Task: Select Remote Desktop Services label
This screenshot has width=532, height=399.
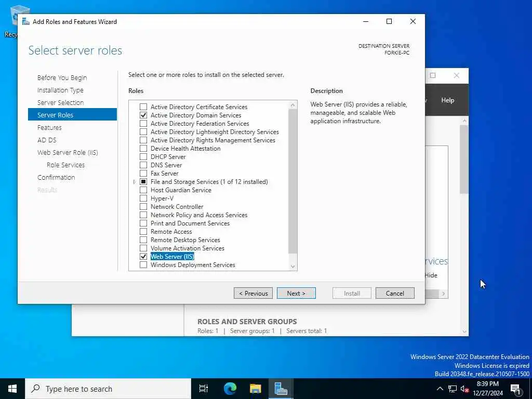Action: [185, 240]
